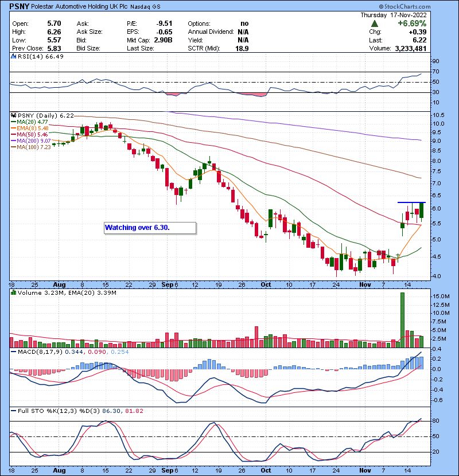Click the 10.5 price axis label
Screen dimensions: 459x476
pos(438,115)
